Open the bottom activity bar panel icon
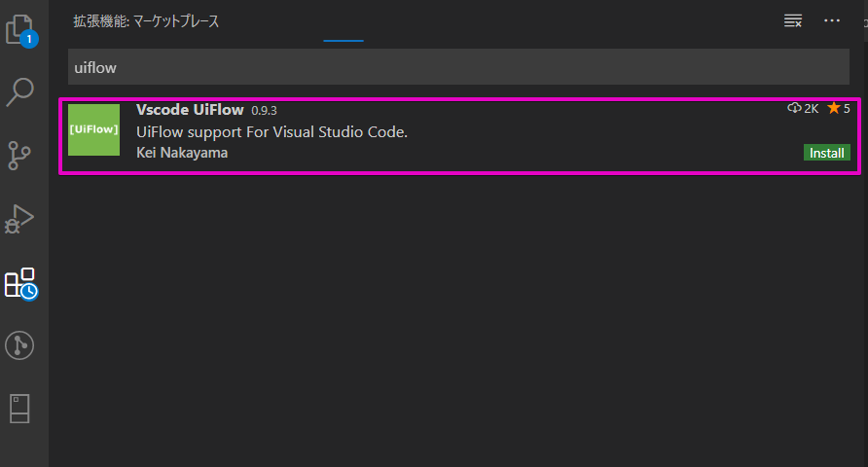Viewport: 868px width, 467px height. pos(19,409)
